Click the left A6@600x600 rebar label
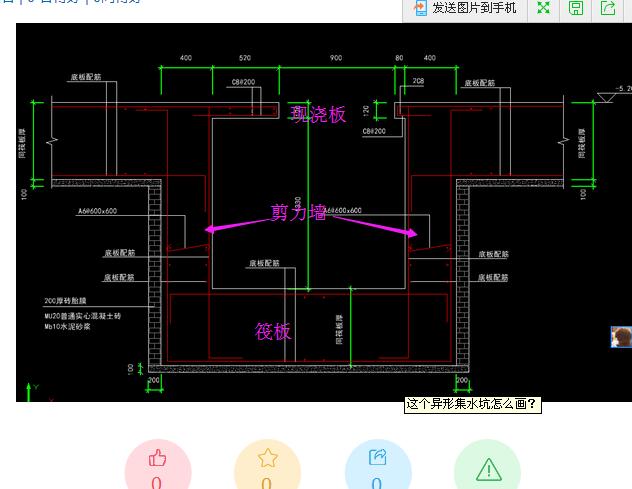The image size is (632, 489). (x=98, y=211)
